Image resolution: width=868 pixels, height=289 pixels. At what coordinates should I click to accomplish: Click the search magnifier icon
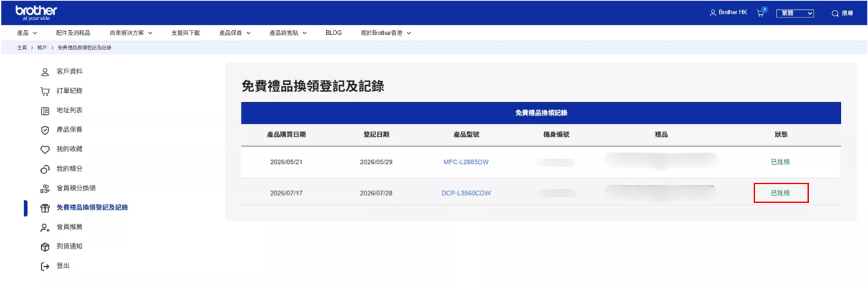pyautogui.click(x=835, y=13)
